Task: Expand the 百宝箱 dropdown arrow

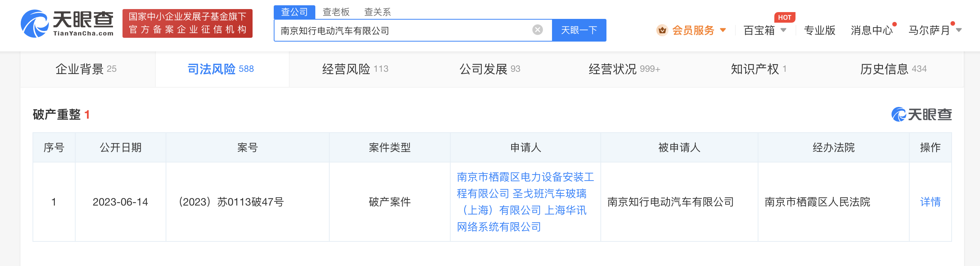Action: point(784,30)
